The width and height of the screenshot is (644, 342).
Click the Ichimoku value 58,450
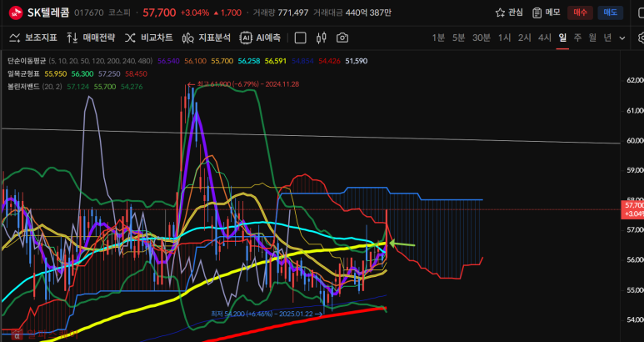[x=136, y=74]
